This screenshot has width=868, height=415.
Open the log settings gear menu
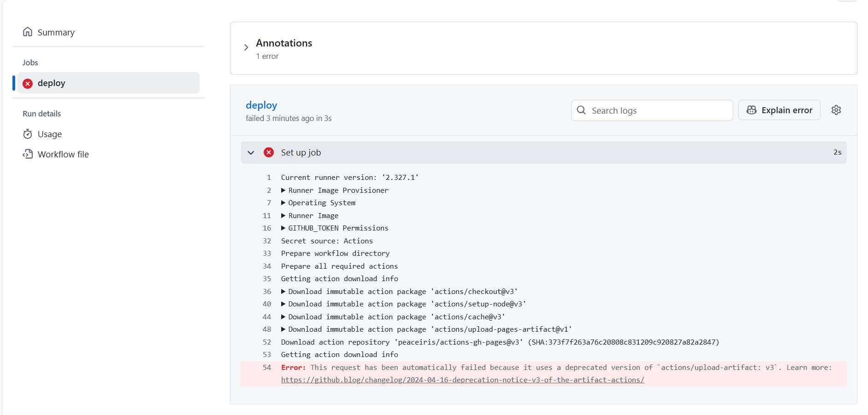[x=836, y=110]
